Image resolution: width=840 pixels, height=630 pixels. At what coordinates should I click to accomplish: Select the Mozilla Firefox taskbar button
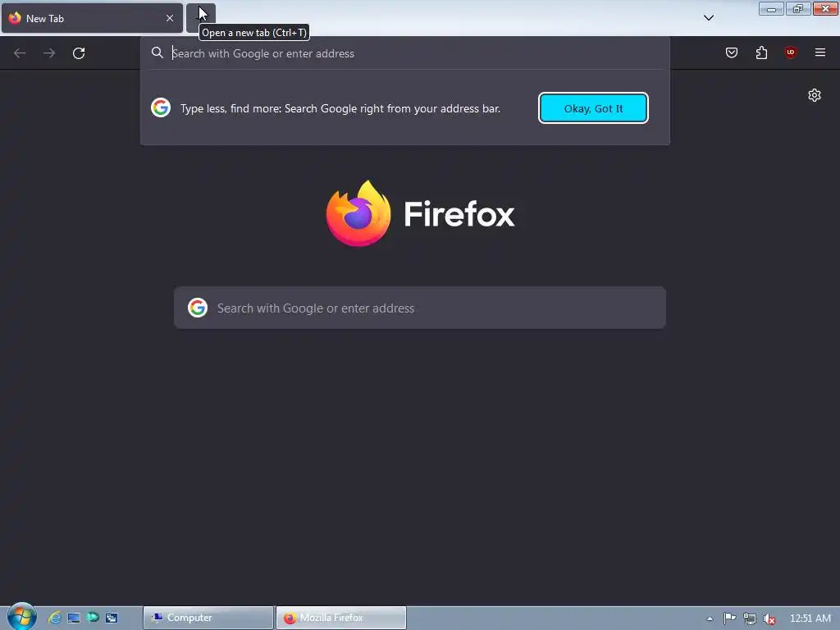(x=341, y=618)
